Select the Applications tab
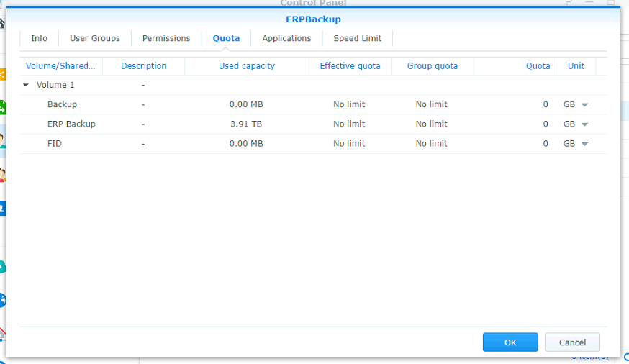Viewport: 629px width, 364px height. pyautogui.click(x=286, y=38)
